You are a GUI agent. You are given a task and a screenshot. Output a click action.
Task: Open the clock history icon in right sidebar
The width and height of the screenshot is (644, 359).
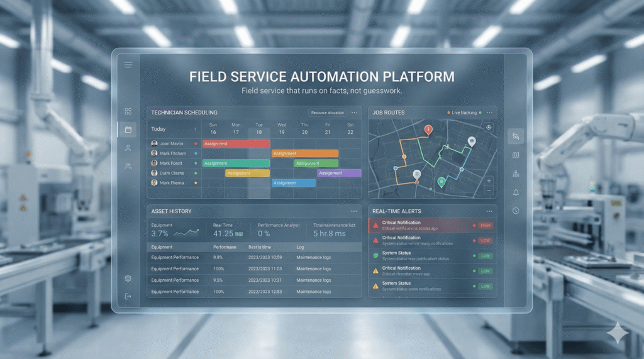click(x=516, y=211)
